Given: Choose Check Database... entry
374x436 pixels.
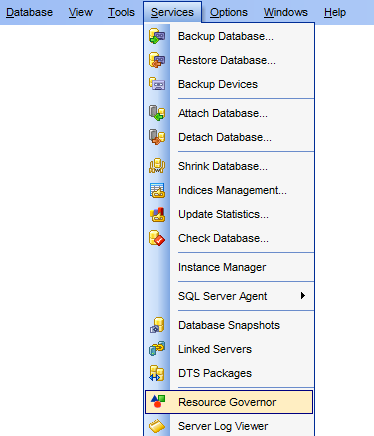Looking at the screenshot, I should click(229, 238).
